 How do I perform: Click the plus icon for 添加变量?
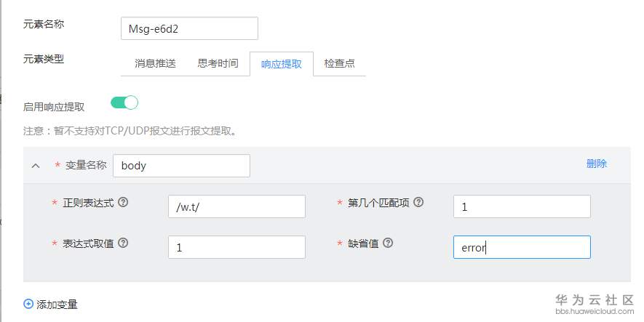28,305
